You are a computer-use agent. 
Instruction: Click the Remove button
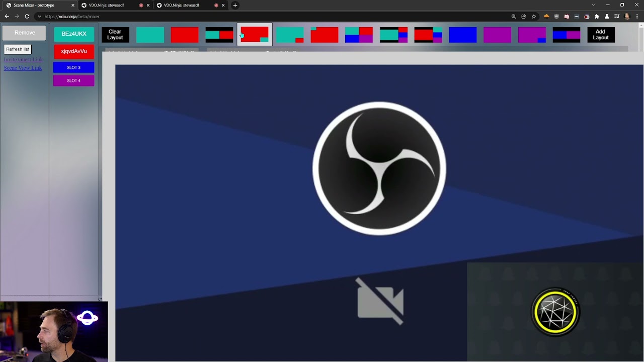click(x=25, y=33)
